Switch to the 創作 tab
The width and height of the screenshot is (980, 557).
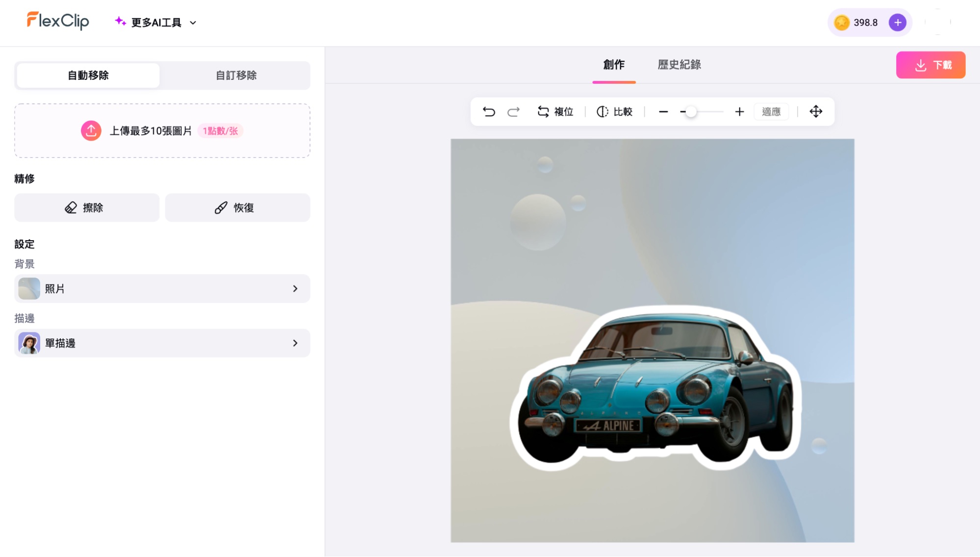pos(614,65)
